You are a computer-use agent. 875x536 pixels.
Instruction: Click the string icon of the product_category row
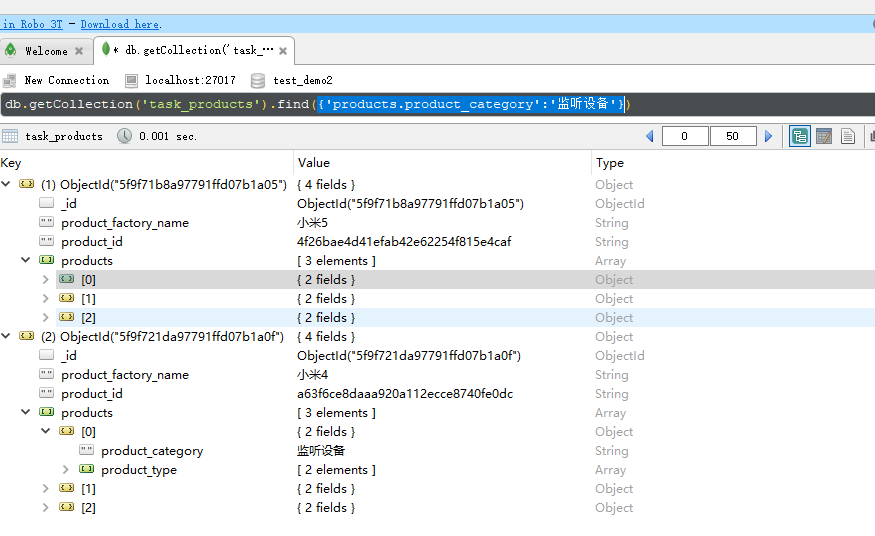(86, 450)
